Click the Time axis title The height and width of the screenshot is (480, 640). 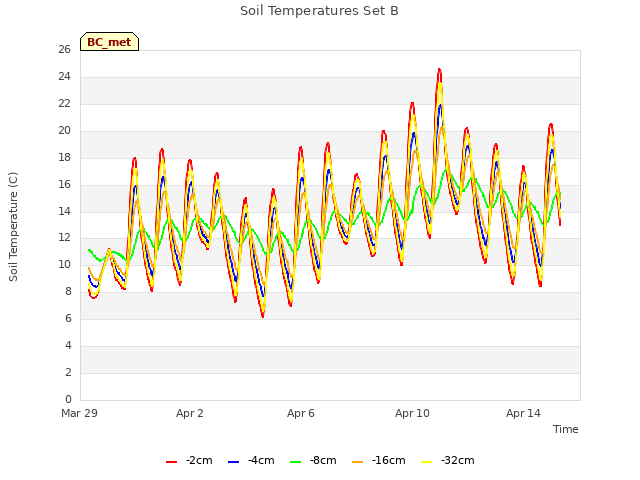coord(566,429)
